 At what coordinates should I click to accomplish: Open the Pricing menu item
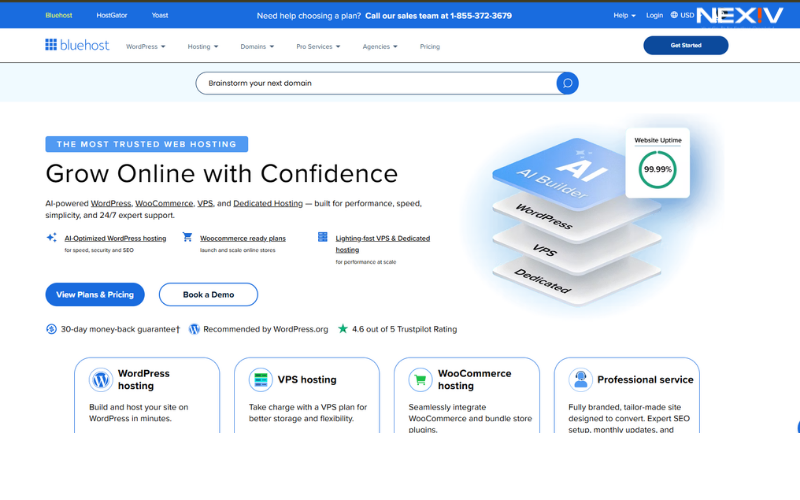click(429, 46)
